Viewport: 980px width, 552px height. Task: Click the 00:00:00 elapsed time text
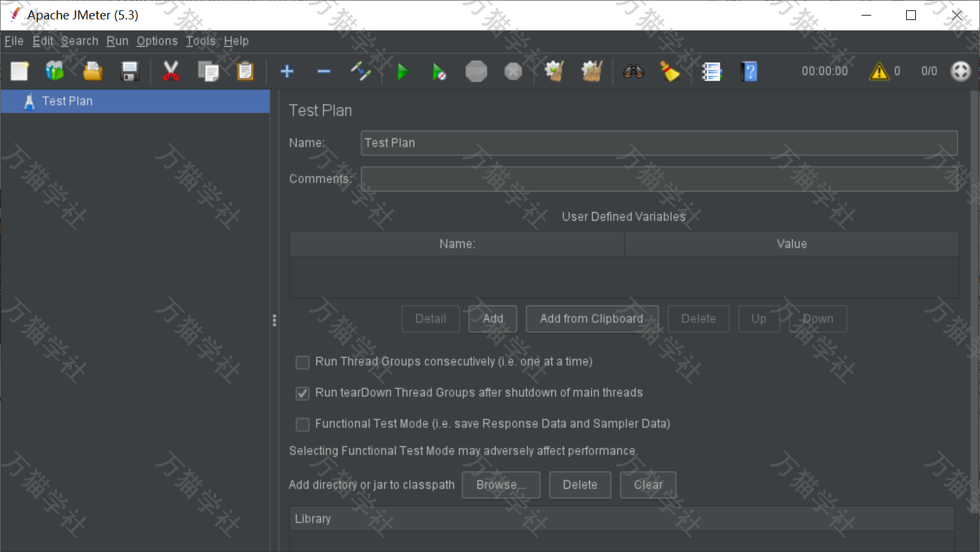[x=825, y=71]
